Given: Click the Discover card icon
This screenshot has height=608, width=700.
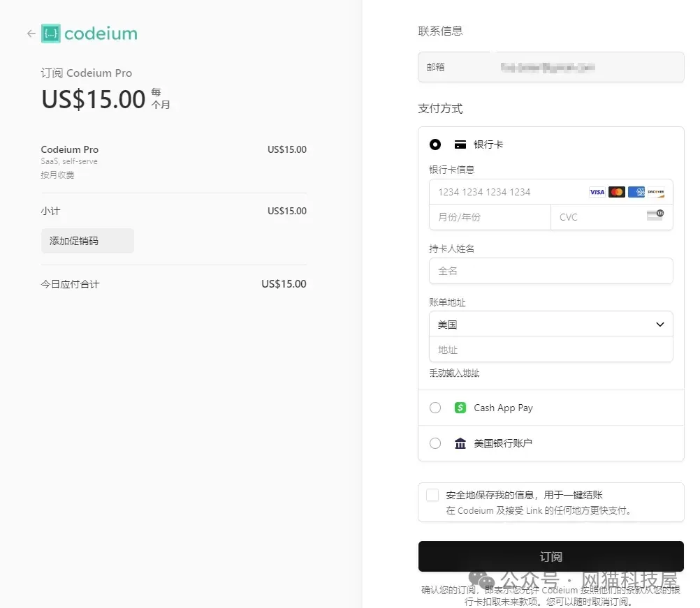Looking at the screenshot, I should [x=655, y=192].
